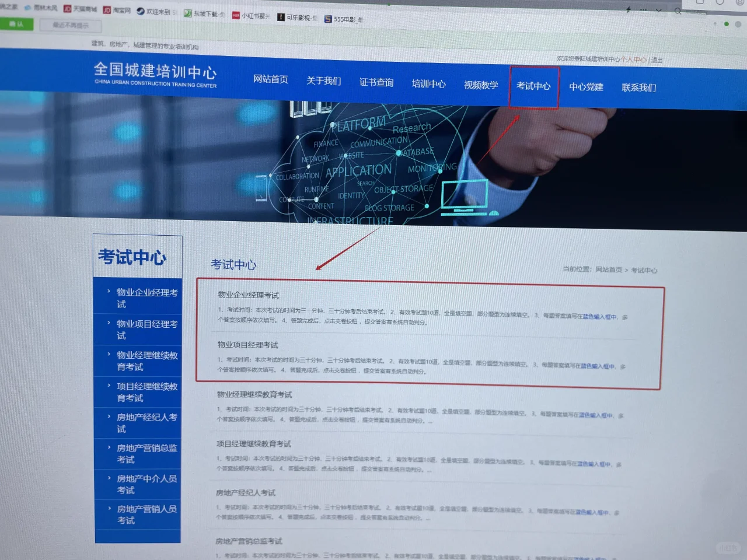The height and width of the screenshot is (560, 747).
Task: Click the 退出 logout link
Action: click(x=657, y=60)
